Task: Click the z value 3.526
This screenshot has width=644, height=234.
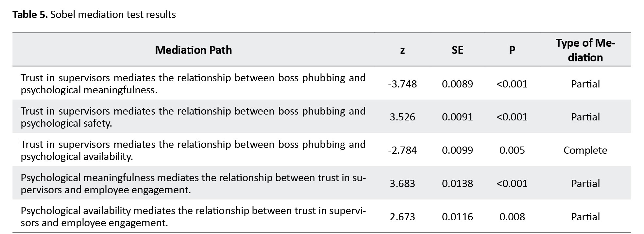Action: pyautogui.click(x=402, y=117)
